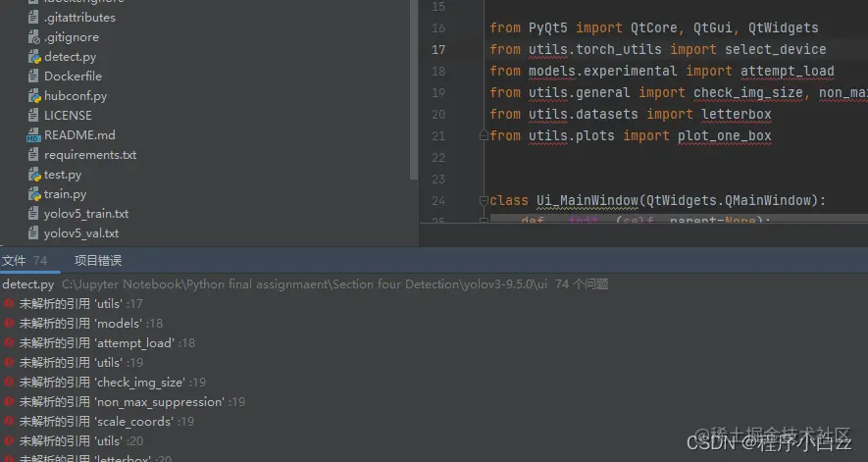Select the detect.py problems file header row
This screenshot has width=868, height=462.
point(305,284)
